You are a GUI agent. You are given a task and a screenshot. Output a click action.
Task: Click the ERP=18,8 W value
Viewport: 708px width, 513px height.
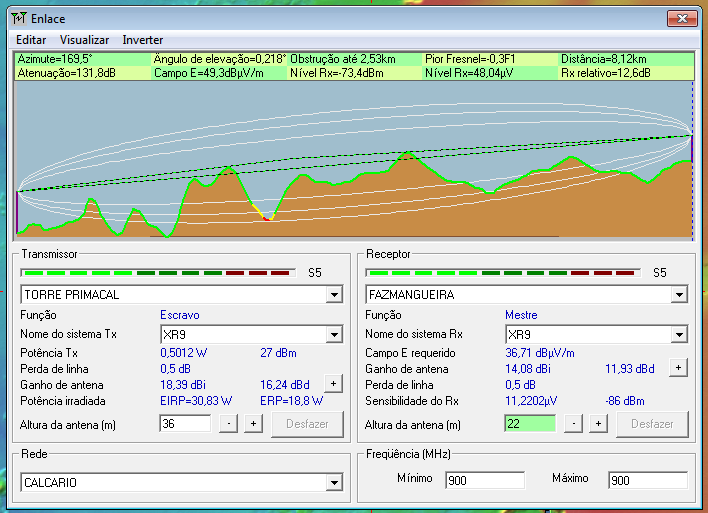click(292, 401)
